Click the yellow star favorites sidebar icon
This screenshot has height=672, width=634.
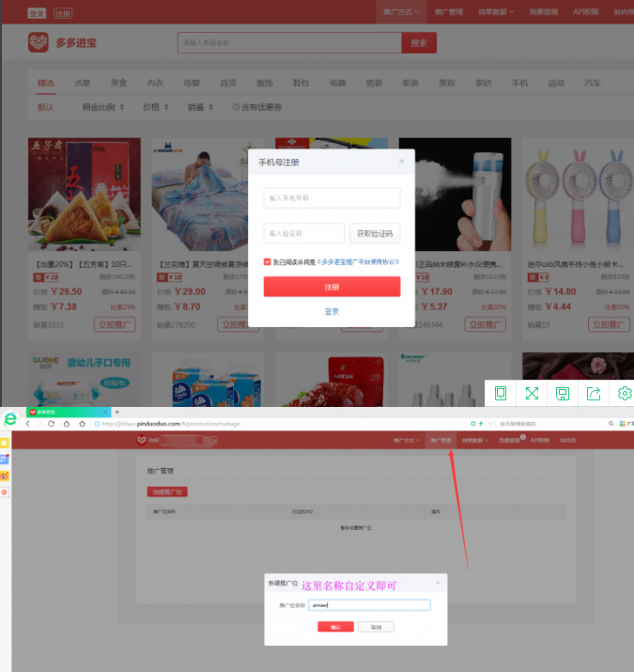[5, 443]
